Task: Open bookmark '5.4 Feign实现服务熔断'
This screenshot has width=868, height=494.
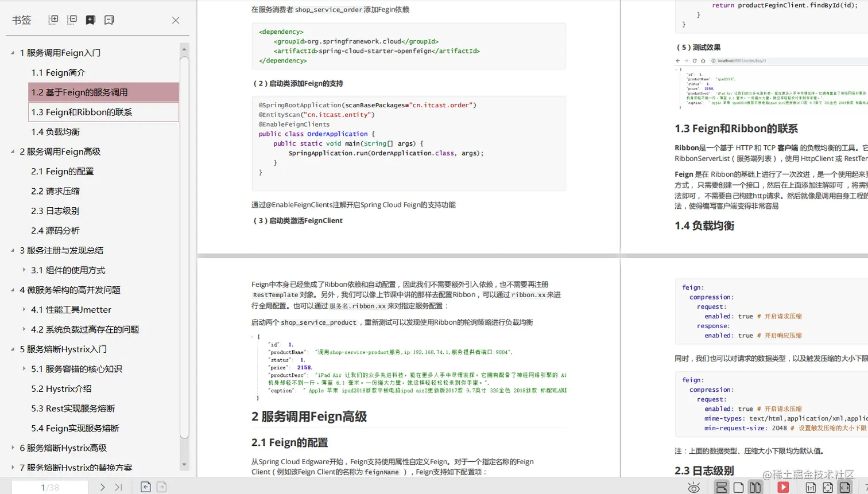Action: pos(75,428)
